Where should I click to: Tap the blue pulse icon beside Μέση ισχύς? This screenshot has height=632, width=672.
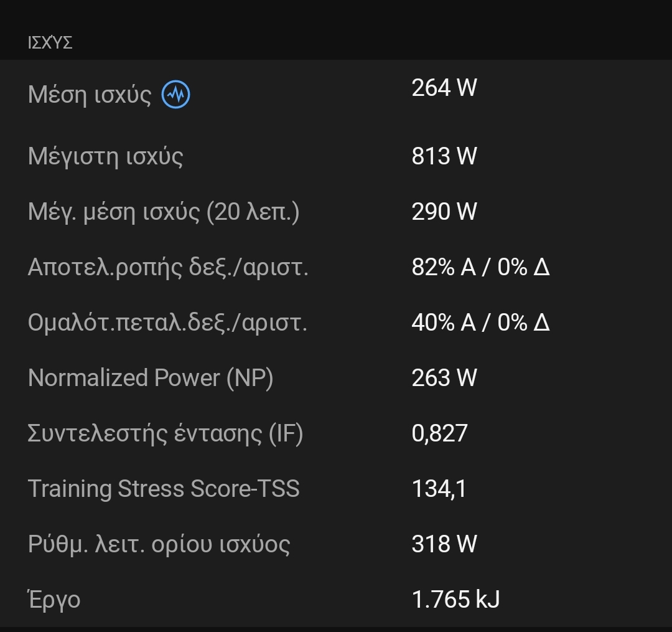click(175, 95)
